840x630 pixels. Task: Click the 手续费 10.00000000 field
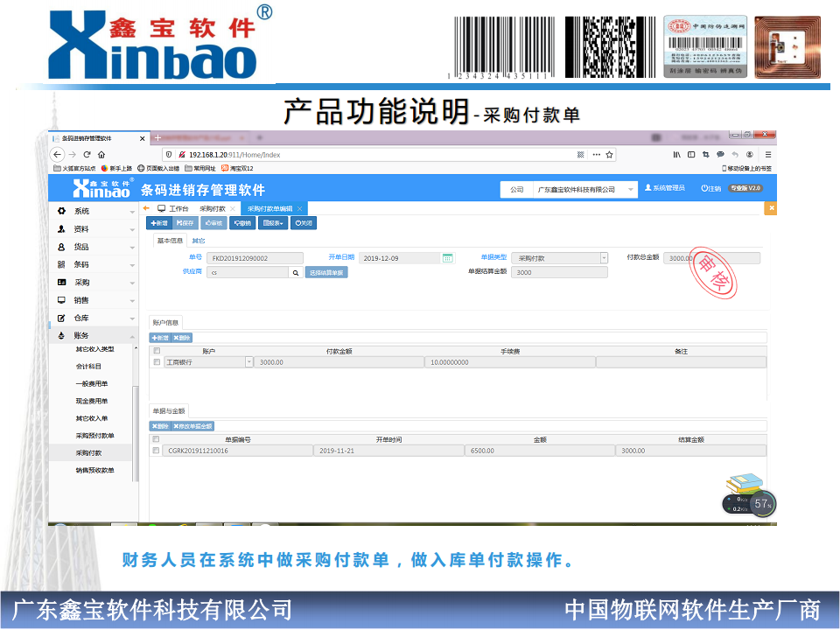tap(510, 362)
